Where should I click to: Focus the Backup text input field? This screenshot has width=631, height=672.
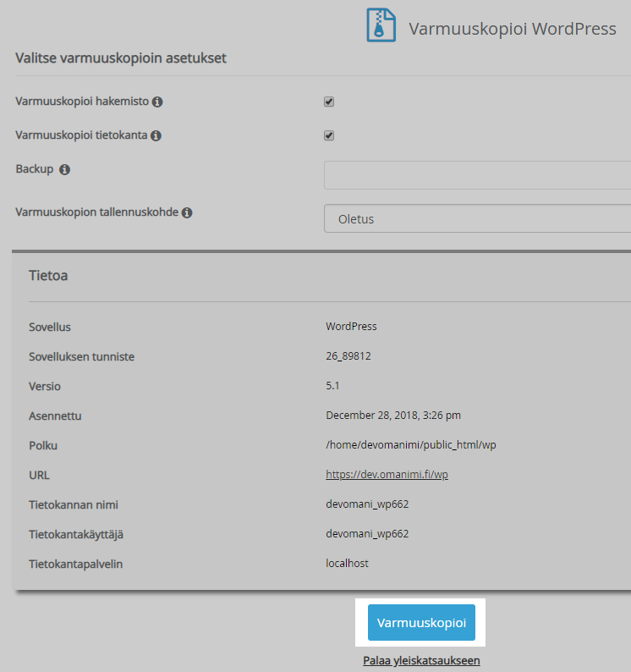[x=477, y=175]
